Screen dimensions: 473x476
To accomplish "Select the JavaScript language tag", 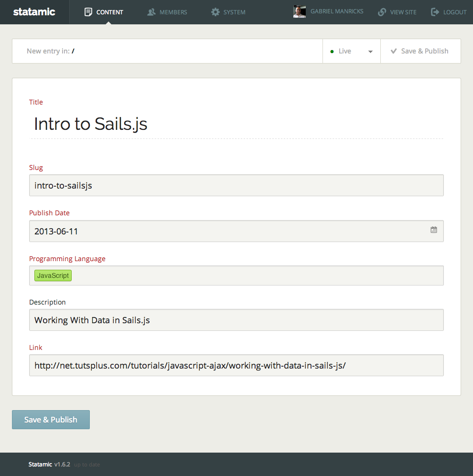I will [x=53, y=275].
